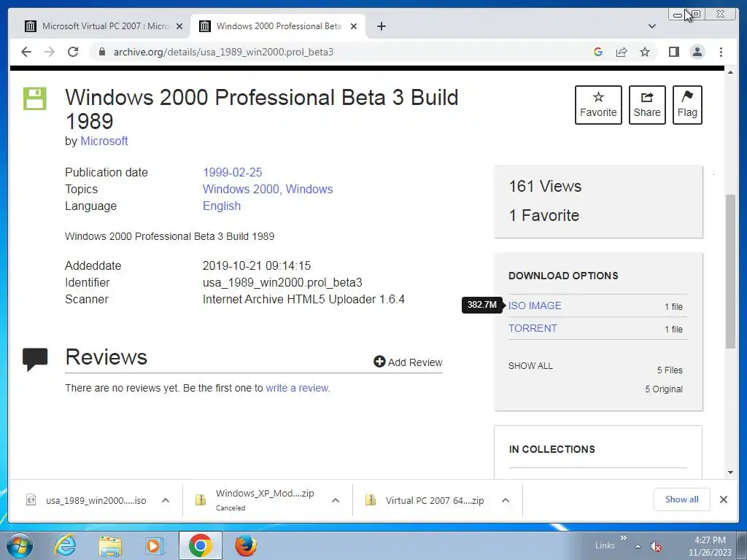Click the muted volume tray icon
The height and width of the screenshot is (560, 747).
pos(656,546)
